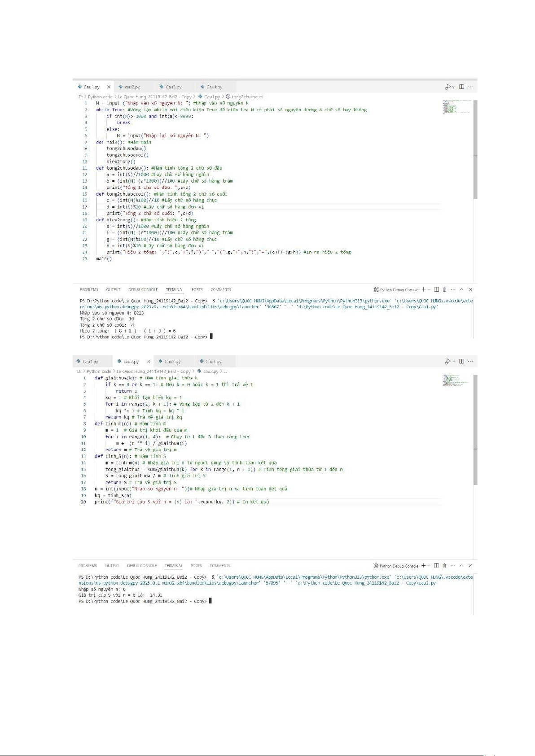This screenshot has width=535, height=756.
Task: Open PROBLEMS panel tab below cau2.py code
Action: (x=88, y=566)
